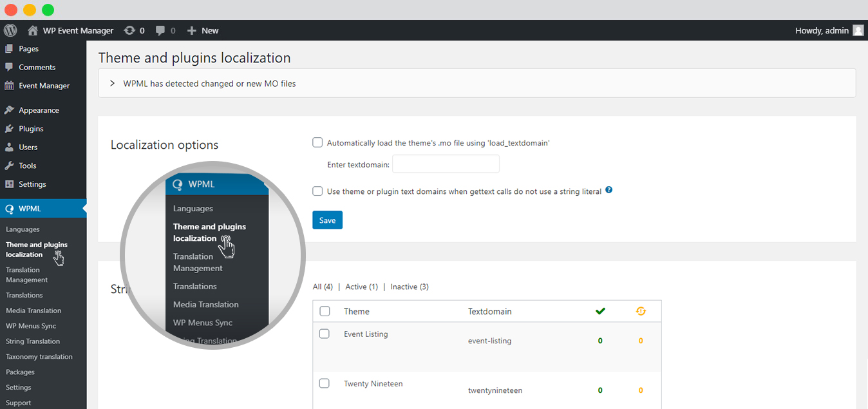The image size is (868, 409).
Task: Click the Pages menu label
Action: 29,49
